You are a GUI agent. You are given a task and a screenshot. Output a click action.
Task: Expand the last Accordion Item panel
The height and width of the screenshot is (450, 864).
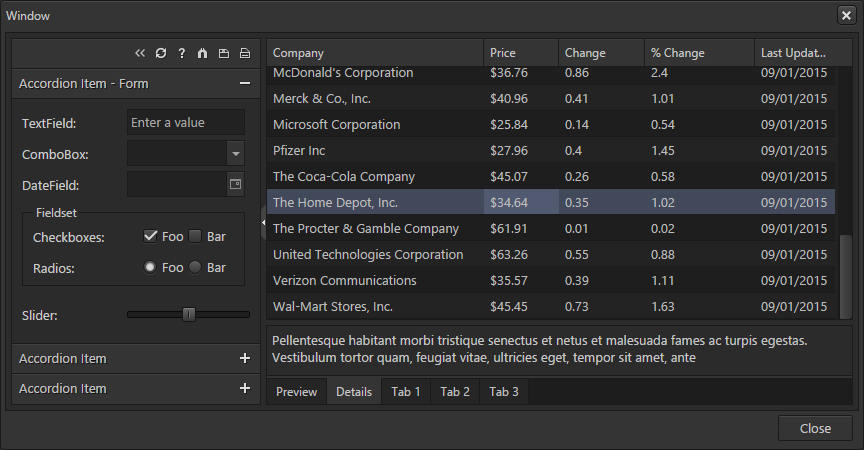(x=245, y=388)
